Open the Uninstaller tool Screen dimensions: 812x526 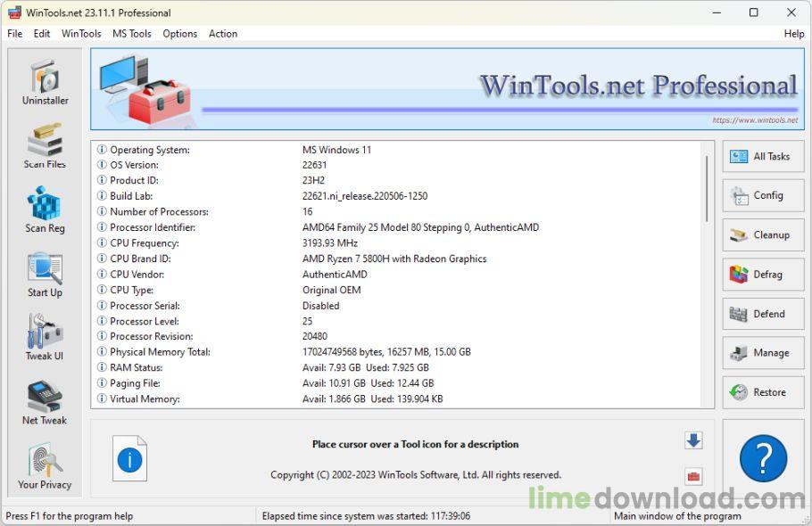click(44, 80)
